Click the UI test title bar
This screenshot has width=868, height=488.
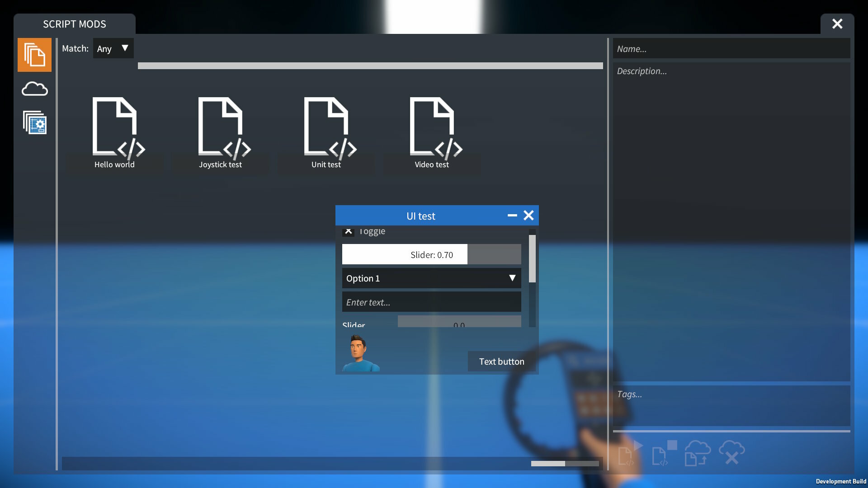420,216
